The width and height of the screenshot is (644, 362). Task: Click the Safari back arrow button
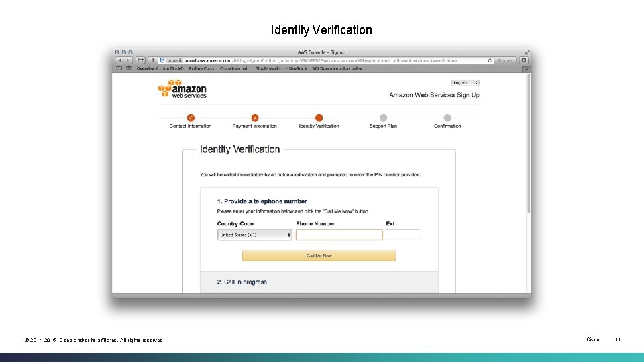click(119, 60)
